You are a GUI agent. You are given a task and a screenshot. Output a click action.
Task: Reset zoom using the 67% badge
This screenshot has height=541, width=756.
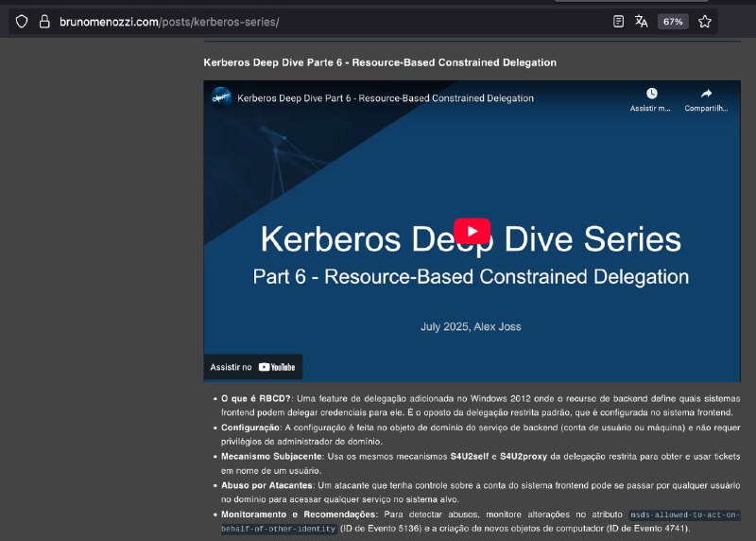pos(672,21)
